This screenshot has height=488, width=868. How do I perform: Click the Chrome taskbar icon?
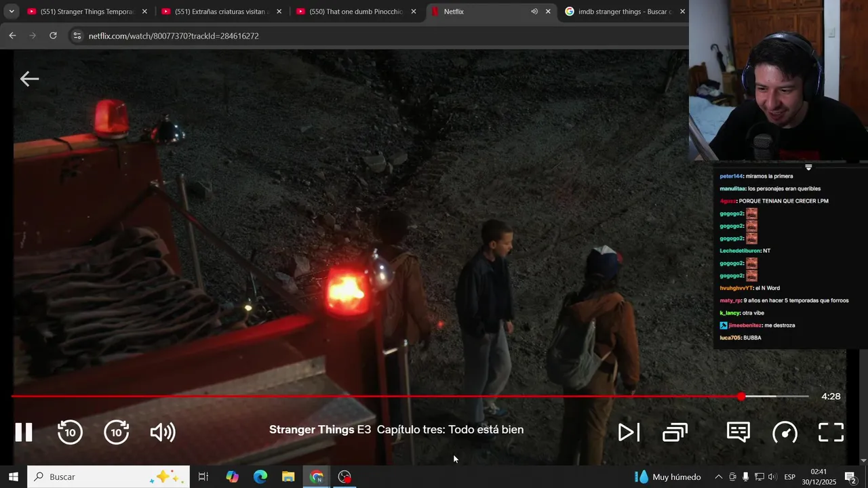tap(317, 476)
